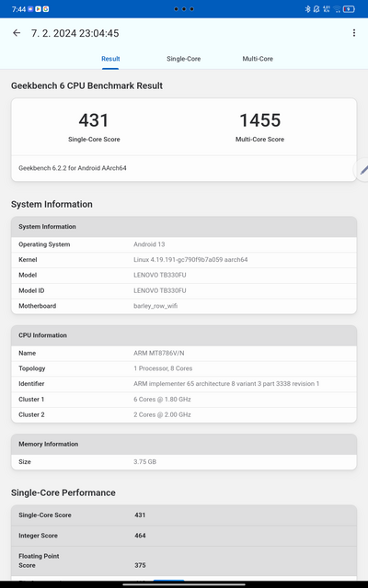Tap the Single-Core Performance heading

pyautogui.click(x=63, y=492)
